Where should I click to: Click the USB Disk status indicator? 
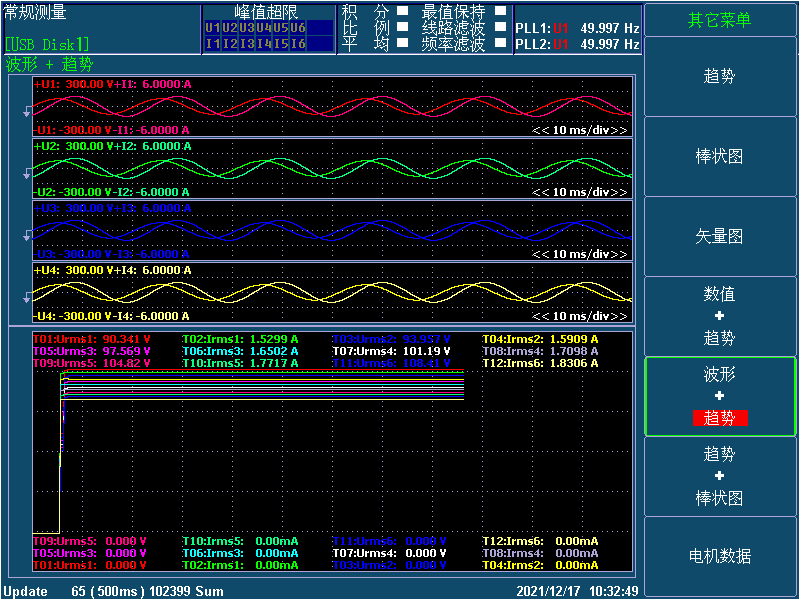pos(47,44)
